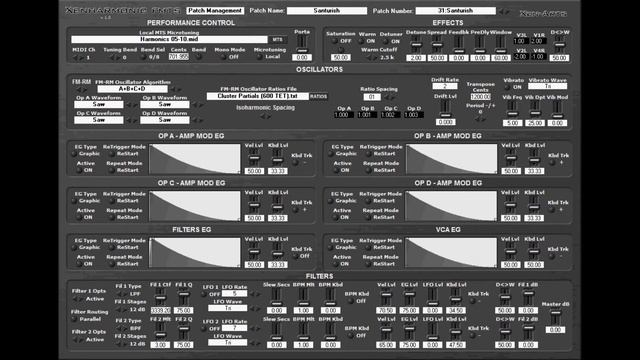Toggle Filters EG Kbd Trk switch
Image resolution: width=640 pixels, height=360 pixels.
pos(296,256)
